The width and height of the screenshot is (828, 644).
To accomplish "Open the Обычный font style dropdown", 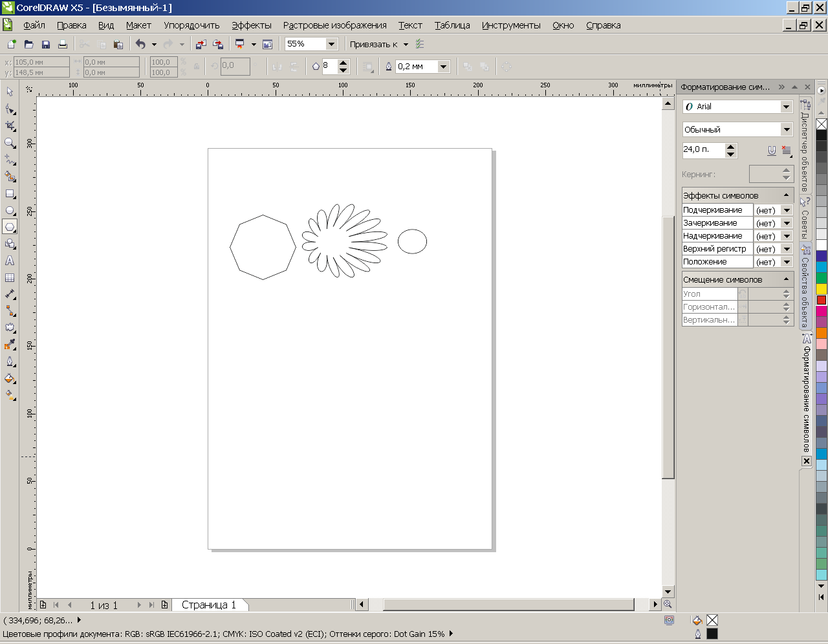I will click(x=787, y=129).
